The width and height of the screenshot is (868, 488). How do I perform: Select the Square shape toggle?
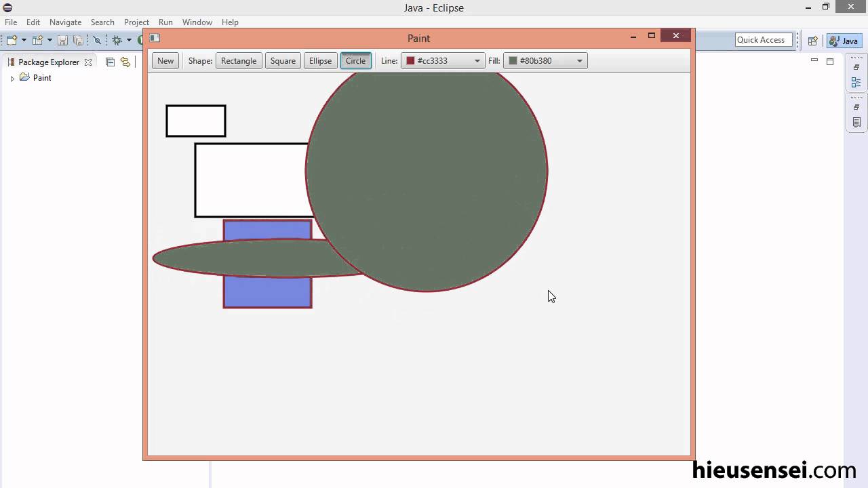[283, 61]
